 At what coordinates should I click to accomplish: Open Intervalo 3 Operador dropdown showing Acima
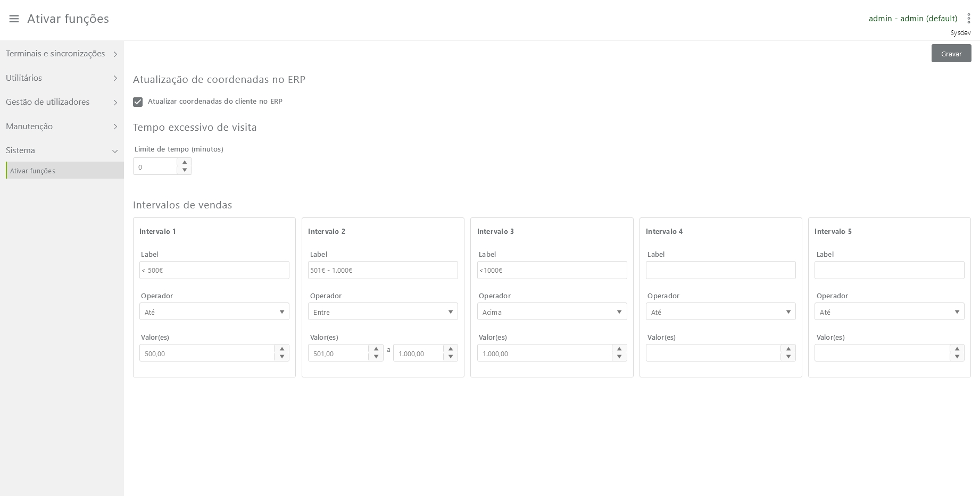point(551,312)
